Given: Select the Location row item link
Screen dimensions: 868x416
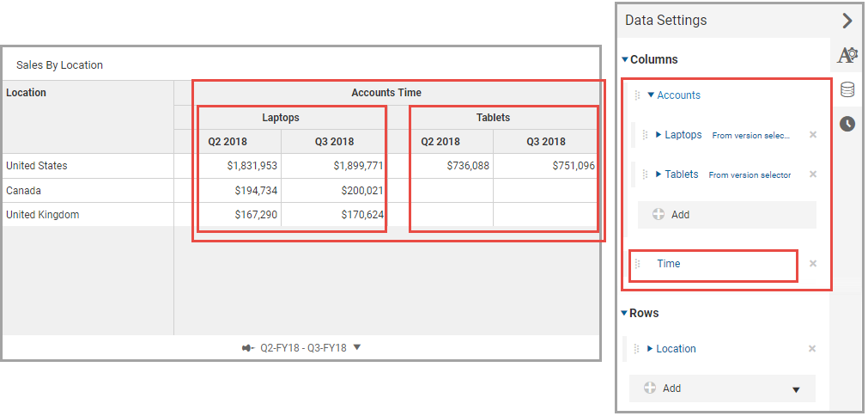Looking at the screenshot, I should coord(676,348).
